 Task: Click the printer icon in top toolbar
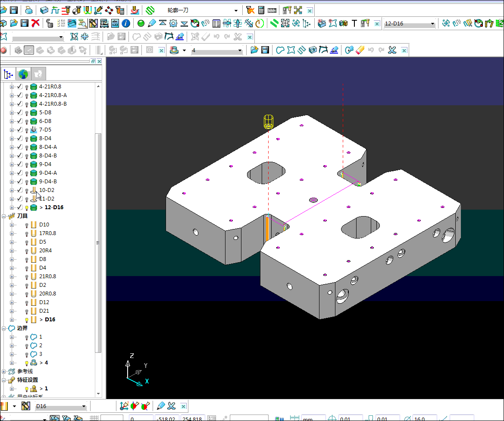pyautogui.click(x=28, y=10)
